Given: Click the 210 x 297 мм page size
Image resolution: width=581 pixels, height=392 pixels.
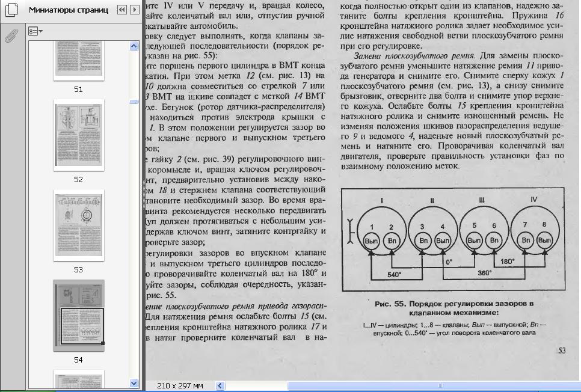Looking at the screenshot, I should point(180,385).
